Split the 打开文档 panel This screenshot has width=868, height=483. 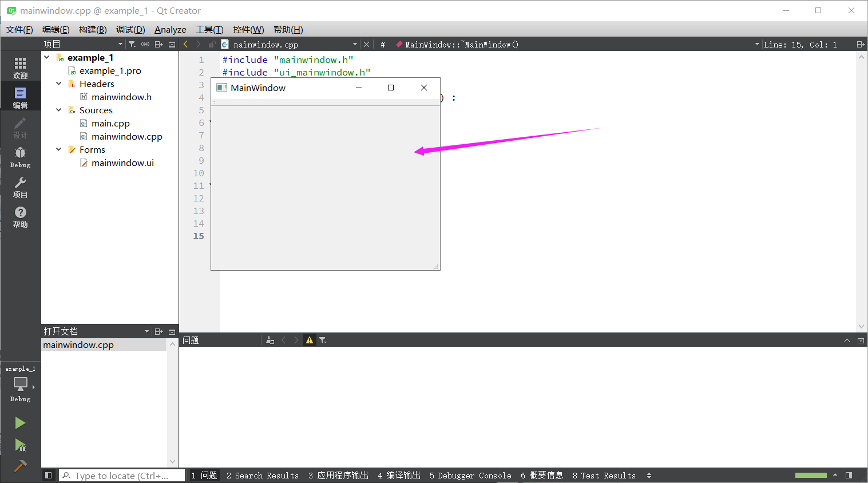(159, 331)
